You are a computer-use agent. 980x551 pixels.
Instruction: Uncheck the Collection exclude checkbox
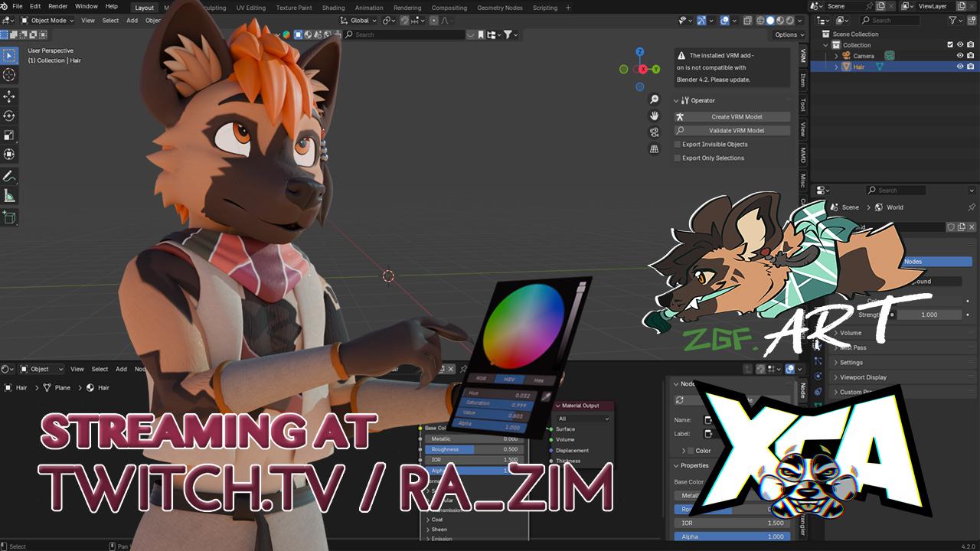(950, 44)
